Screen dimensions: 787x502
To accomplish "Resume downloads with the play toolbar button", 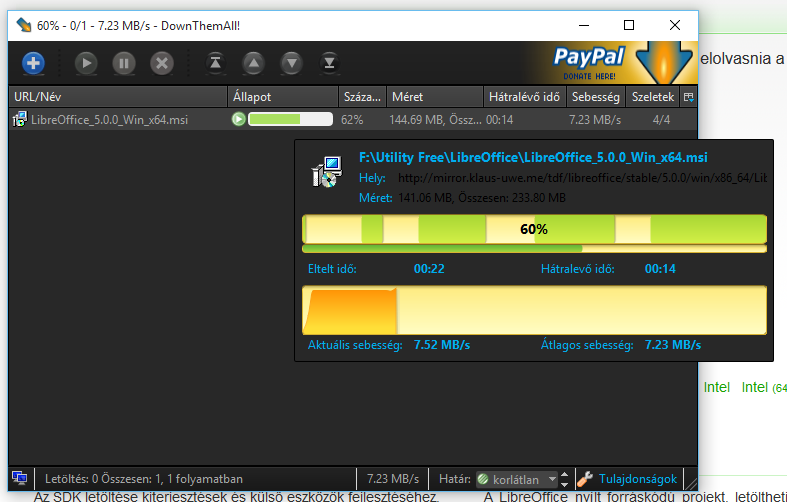I will point(86,63).
